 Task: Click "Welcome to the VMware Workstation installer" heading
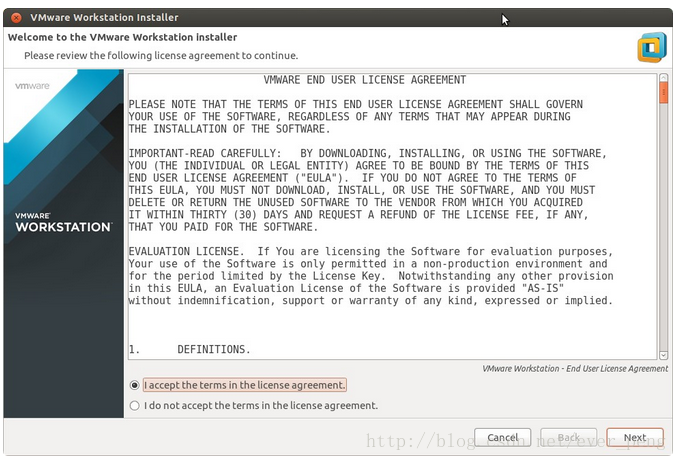[122, 37]
